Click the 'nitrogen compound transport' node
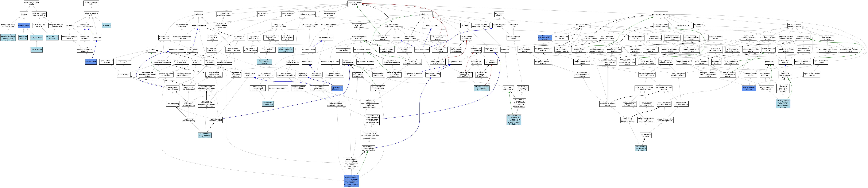The image size is (868, 188). (124, 62)
